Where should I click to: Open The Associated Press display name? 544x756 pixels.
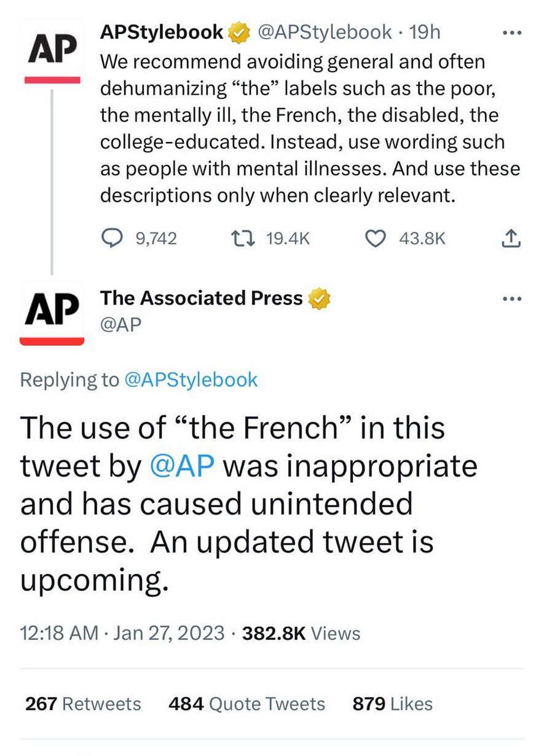pyautogui.click(x=202, y=298)
